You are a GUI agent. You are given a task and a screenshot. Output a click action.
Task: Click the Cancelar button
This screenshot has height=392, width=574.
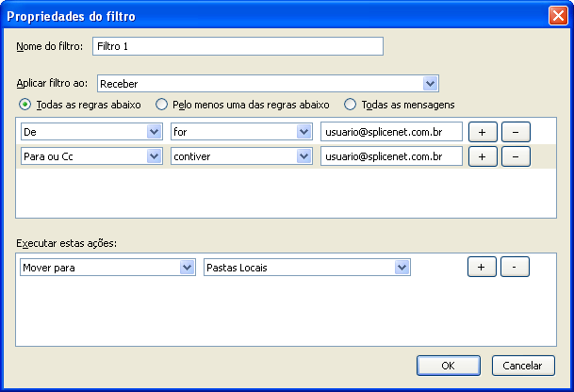pos(523,366)
